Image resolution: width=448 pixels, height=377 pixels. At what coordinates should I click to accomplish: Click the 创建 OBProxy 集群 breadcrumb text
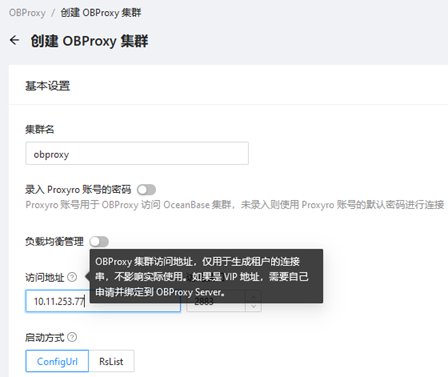coord(101,13)
